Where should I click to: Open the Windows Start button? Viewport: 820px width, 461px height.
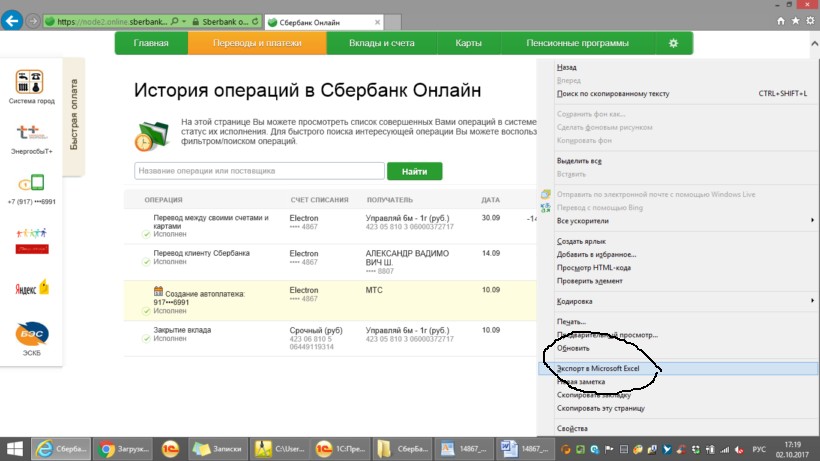click(15, 448)
